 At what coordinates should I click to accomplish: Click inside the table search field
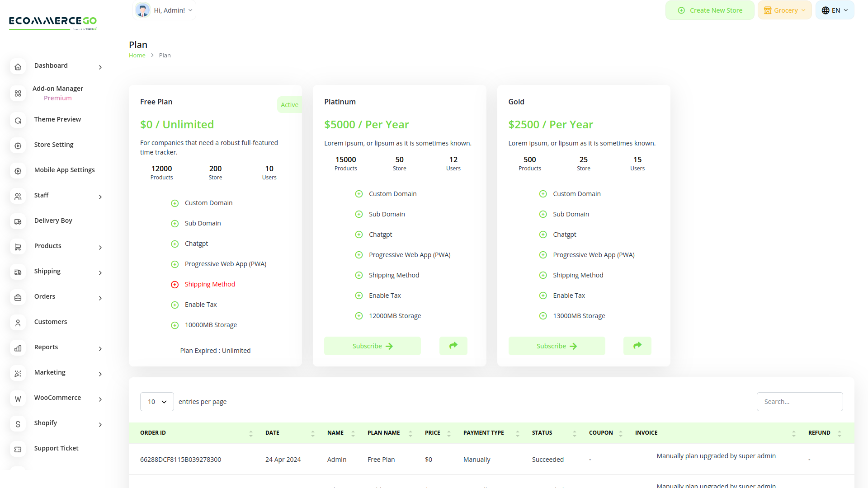click(799, 401)
